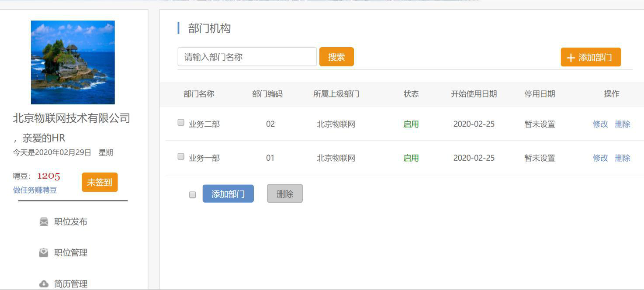Click the blue 添加部门 button below table

point(228,194)
